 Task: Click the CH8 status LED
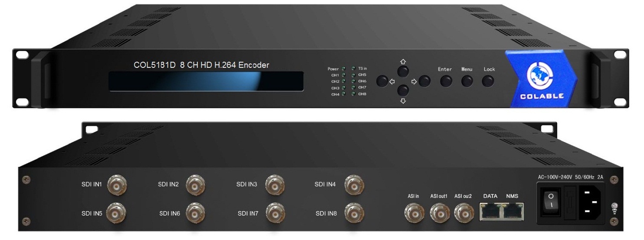pyautogui.click(x=354, y=94)
